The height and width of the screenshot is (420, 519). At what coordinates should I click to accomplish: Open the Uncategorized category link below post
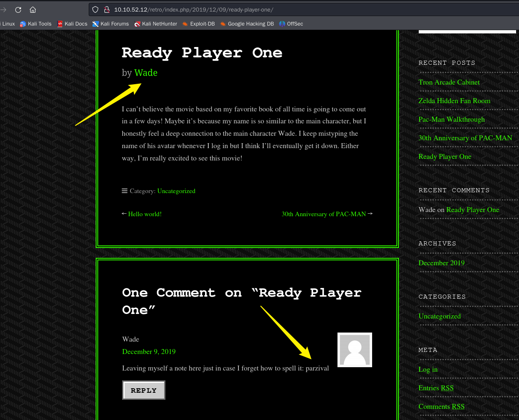point(176,191)
